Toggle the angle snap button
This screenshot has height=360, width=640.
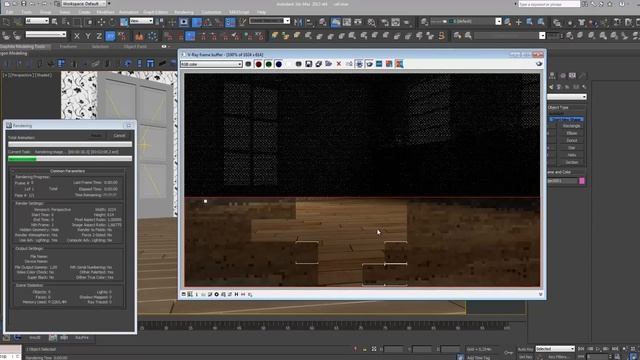click(208, 22)
